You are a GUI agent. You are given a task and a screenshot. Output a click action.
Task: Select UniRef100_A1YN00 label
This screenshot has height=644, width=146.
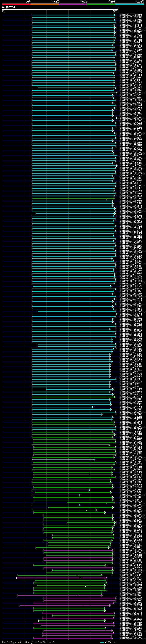tap(131, 77)
